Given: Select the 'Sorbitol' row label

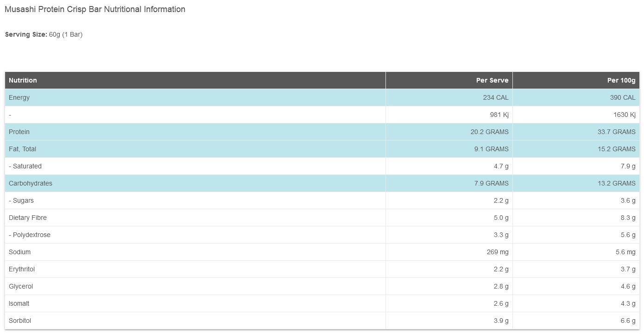Looking at the screenshot, I should click(x=20, y=321).
